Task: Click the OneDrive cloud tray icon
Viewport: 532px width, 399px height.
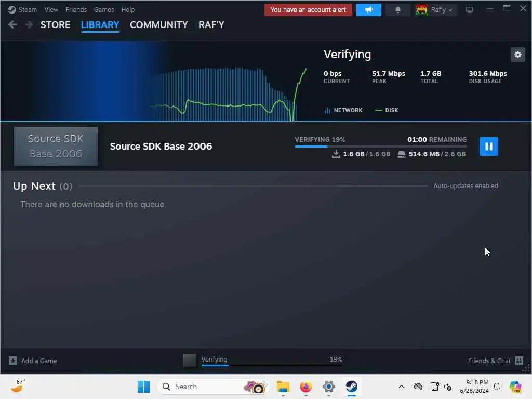Action: click(x=418, y=387)
